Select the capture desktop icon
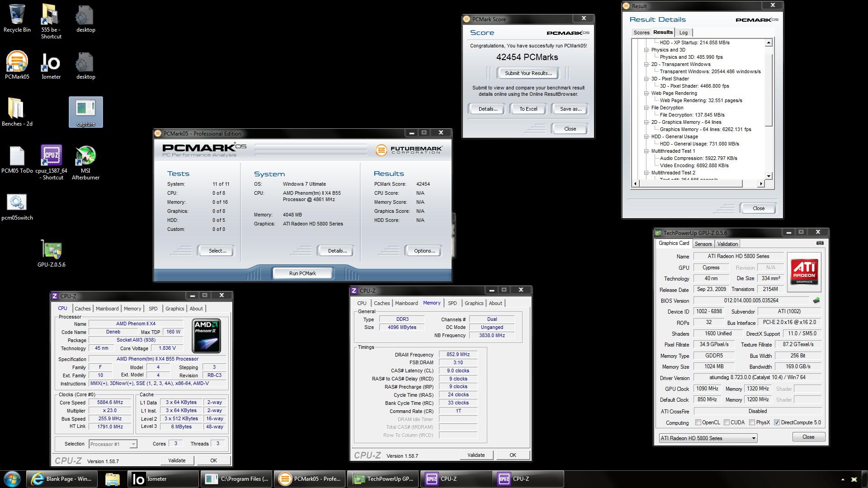The image size is (868, 488). click(85, 112)
